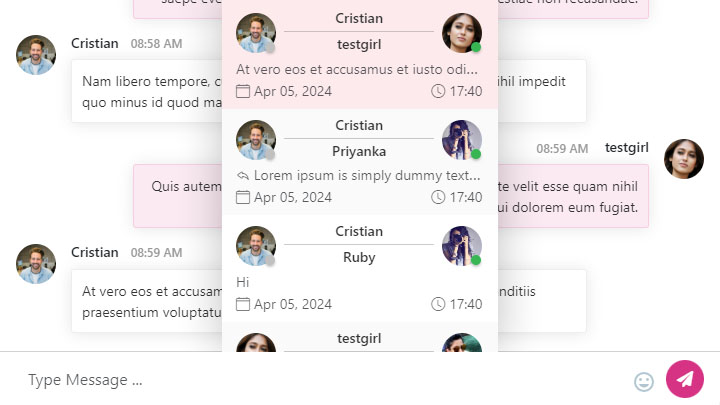Click the pink send message button
The width and height of the screenshot is (720, 405).
[x=685, y=379]
